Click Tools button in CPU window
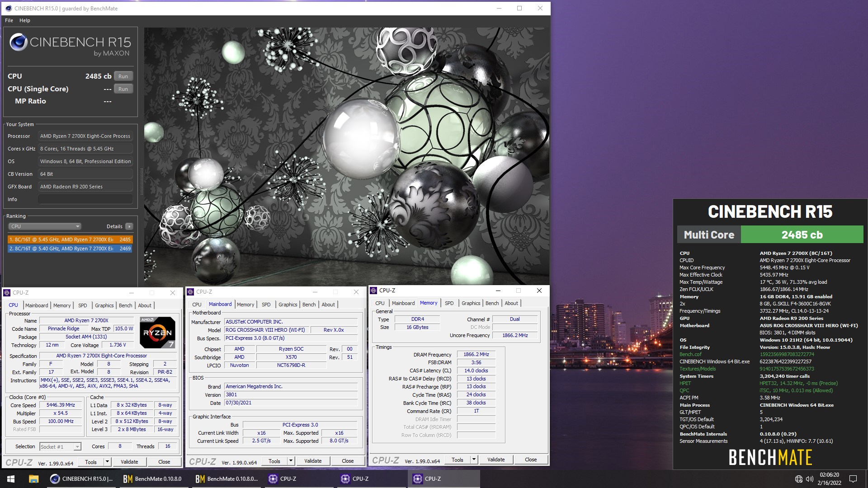This screenshot has height=488, width=868. click(x=91, y=462)
